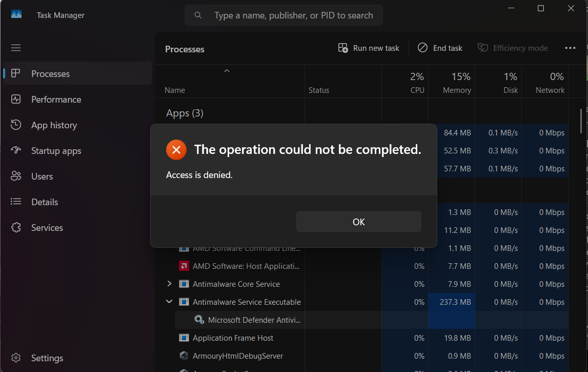Open Task Manager Settings gear
This screenshot has height=372, width=588.
[x=16, y=358]
